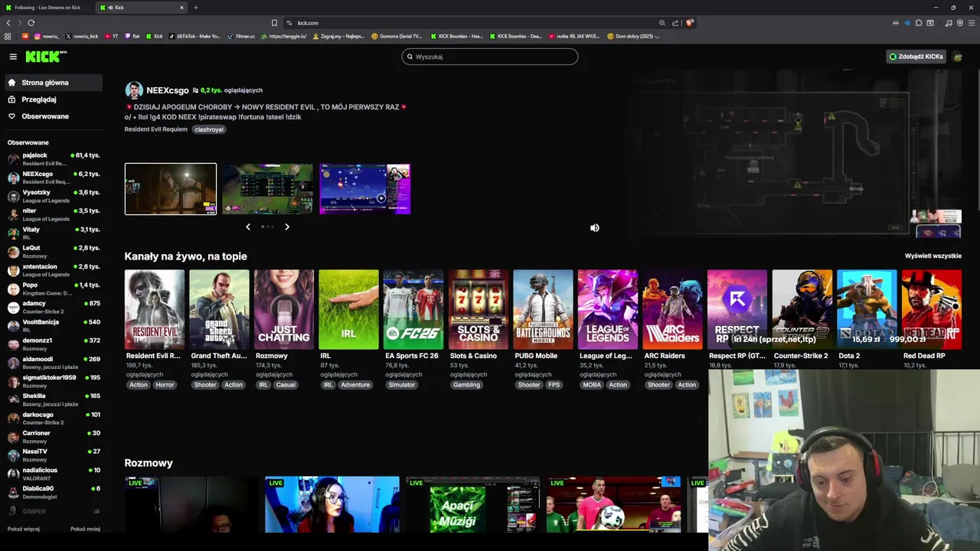Open adamcy channel in followed list
The height and width of the screenshot is (551, 980).
coord(54,307)
